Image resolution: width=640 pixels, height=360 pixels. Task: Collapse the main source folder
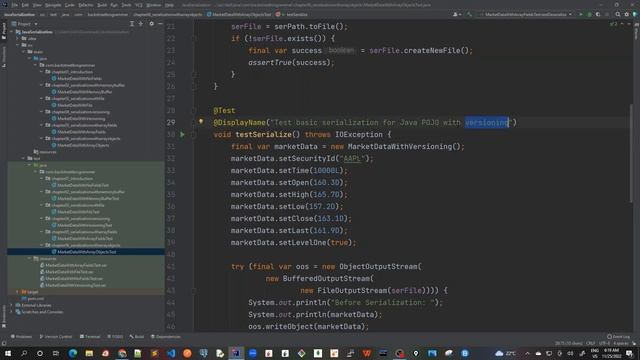[23, 52]
